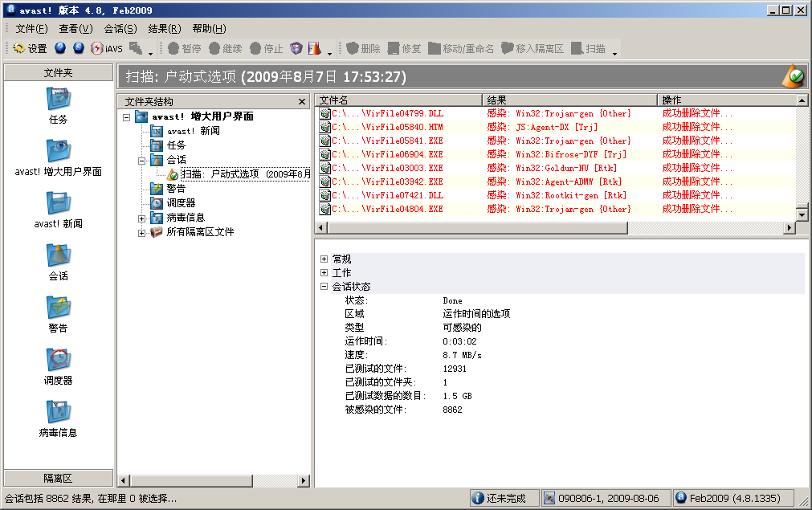This screenshot has height=510, width=812.
Task: Select 任务 in the folder tree
Action: (176, 145)
